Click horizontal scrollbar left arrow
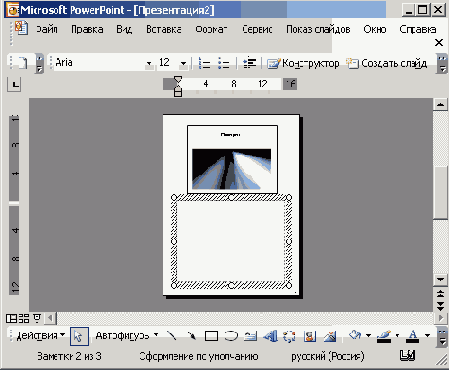The image size is (449, 370). [x=50, y=318]
